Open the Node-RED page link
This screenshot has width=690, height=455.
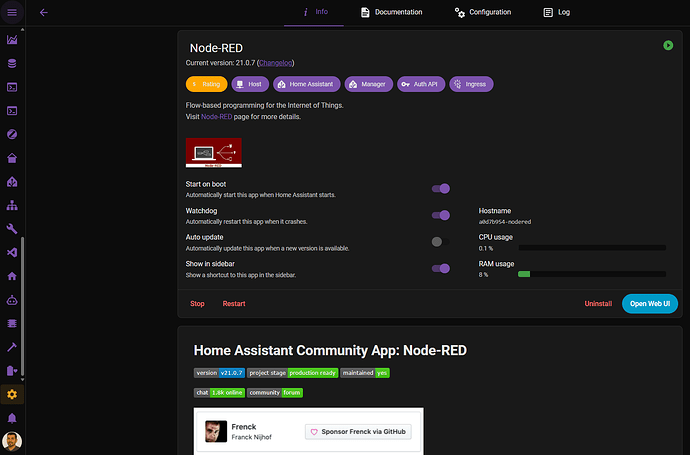point(217,117)
